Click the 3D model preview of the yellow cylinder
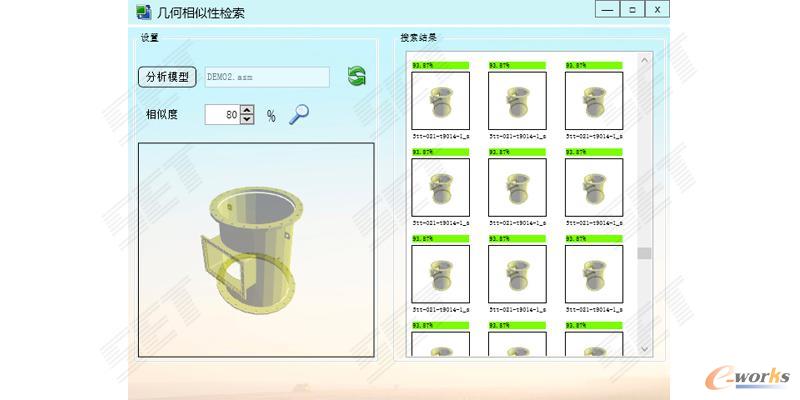The width and height of the screenshot is (800, 400). point(256,250)
